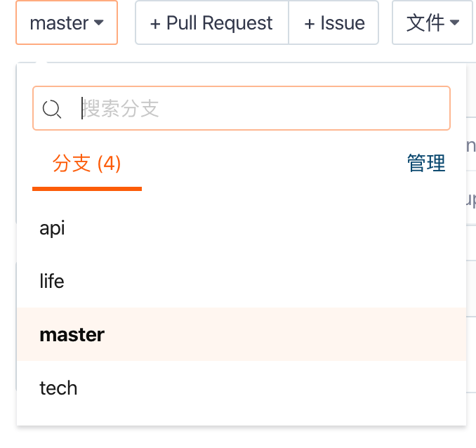Click the caret arrow beside master

[99, 23]
